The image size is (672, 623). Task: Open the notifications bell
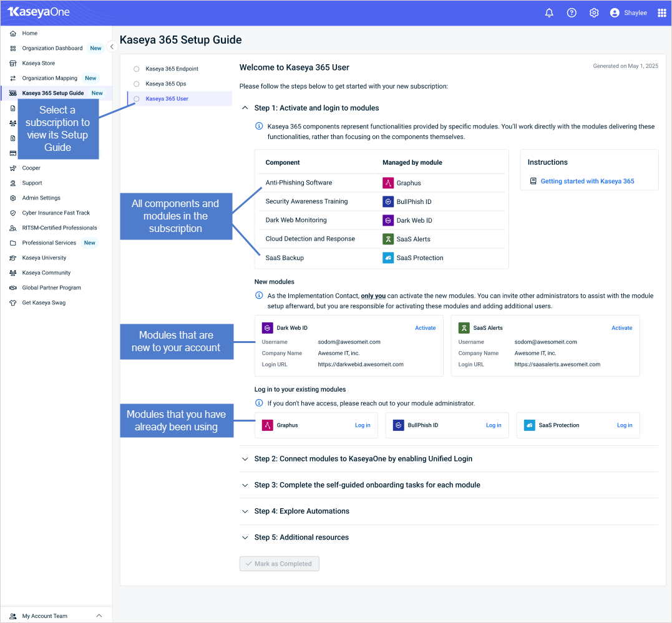(x=549, y=13)
